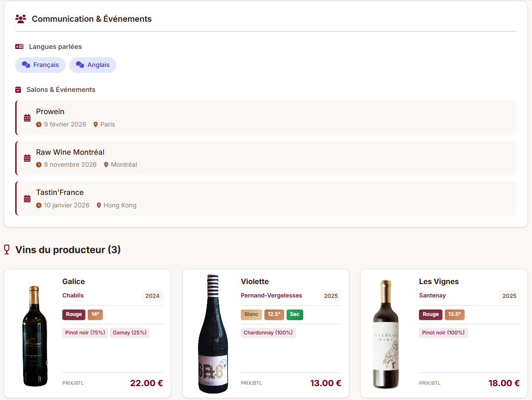Click the Salons & Événements calendar-check icon
This screenshot has height=400, width=532.
(x=18, y=90)
